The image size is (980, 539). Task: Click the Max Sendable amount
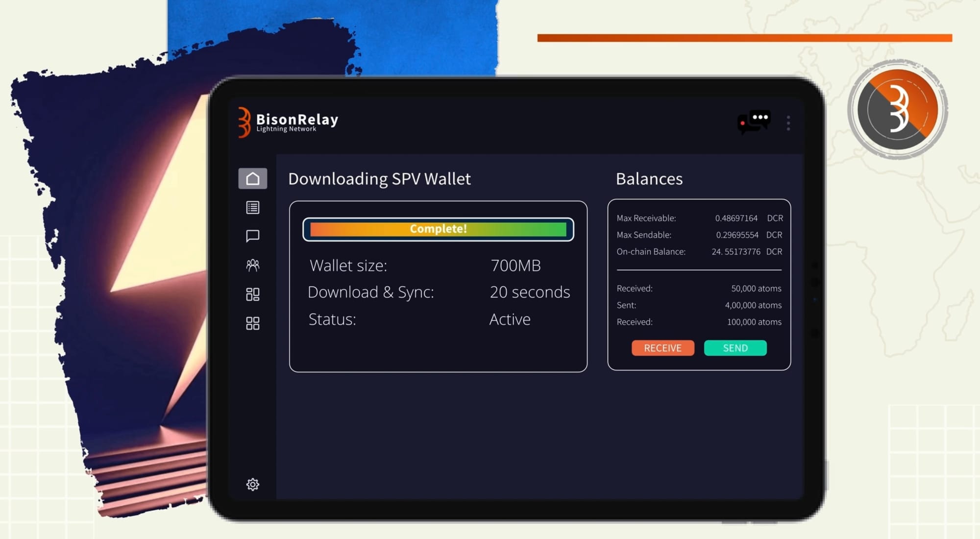coord(737,235)
